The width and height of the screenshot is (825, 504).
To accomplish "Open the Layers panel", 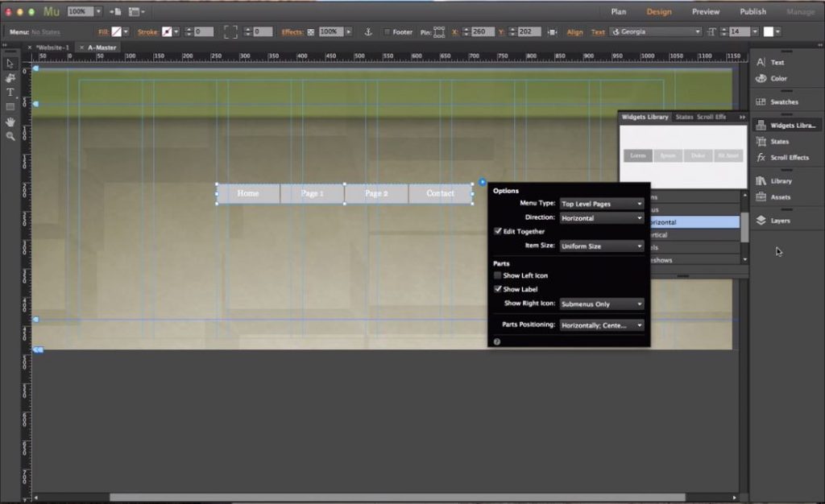I will (x=780, y=221).
